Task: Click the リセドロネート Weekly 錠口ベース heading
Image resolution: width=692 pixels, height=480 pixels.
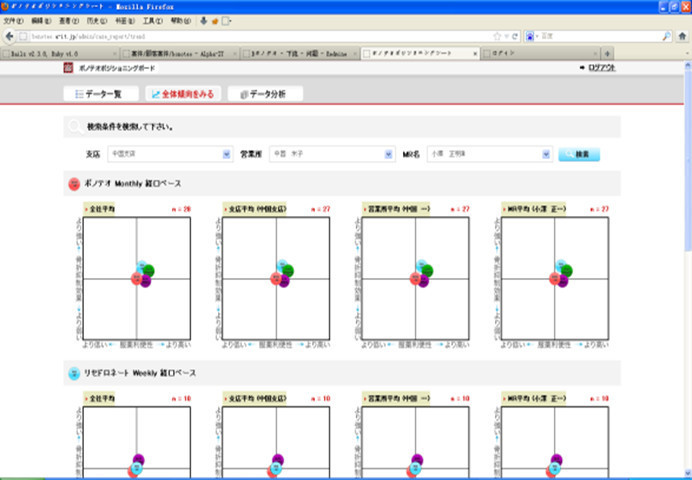Action: pyautogui.click(x=140, y=374)
